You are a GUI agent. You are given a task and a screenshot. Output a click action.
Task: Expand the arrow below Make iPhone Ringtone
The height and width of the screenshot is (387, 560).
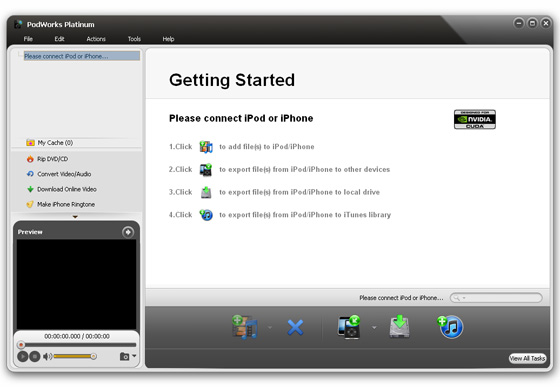[x=75, y=217]
